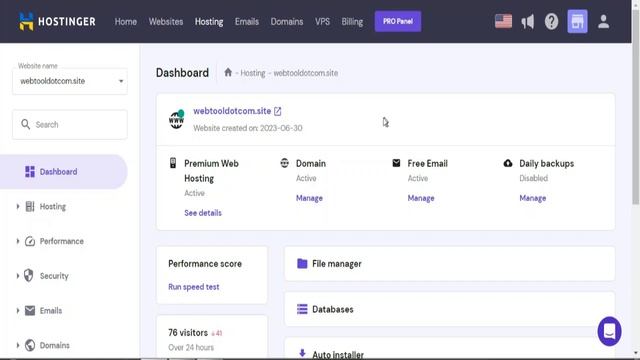
Task: Open the Auto installer card
Action: click(x=449, y=349)
